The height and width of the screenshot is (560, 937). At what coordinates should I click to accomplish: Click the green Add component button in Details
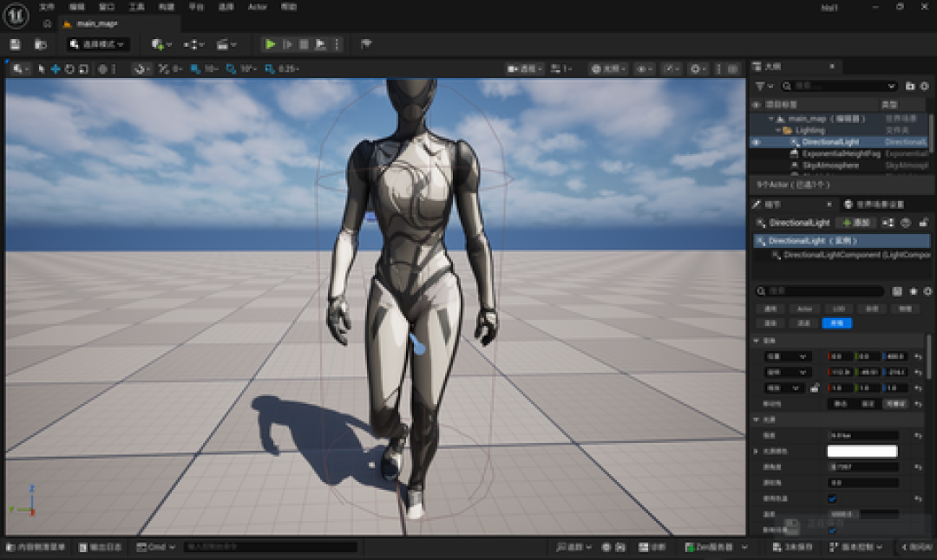point(855,223)
